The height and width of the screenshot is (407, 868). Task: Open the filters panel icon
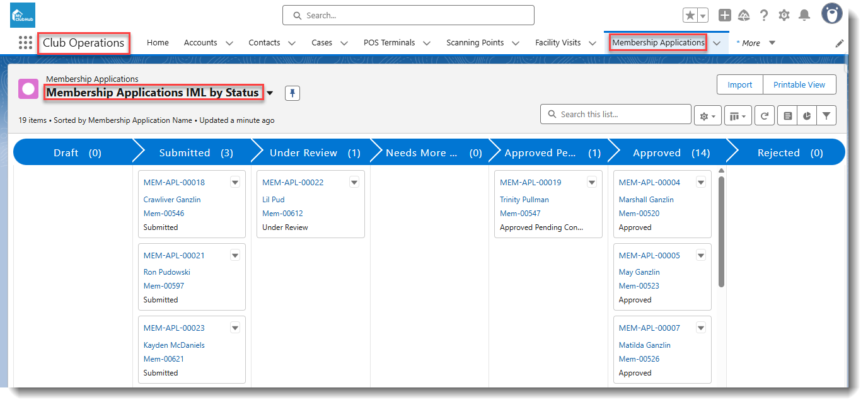[826, 115]
